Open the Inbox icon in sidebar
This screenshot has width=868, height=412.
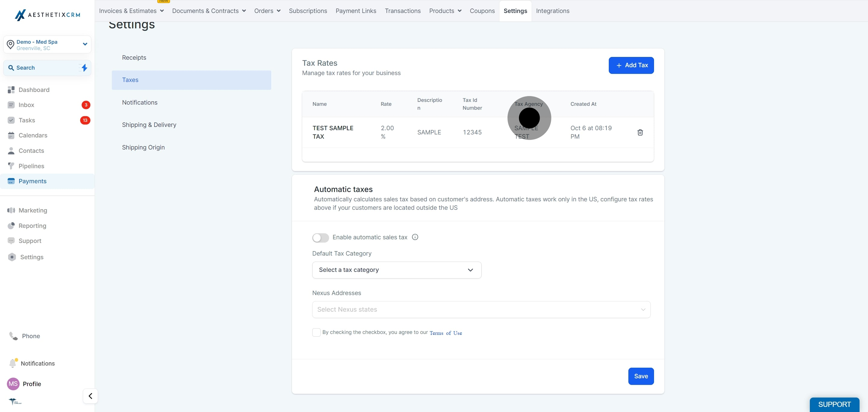[11, 105]
